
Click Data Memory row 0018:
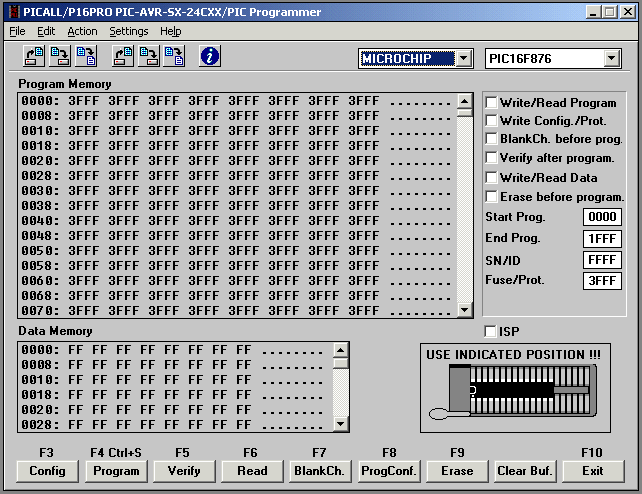(x=172, y=395)
